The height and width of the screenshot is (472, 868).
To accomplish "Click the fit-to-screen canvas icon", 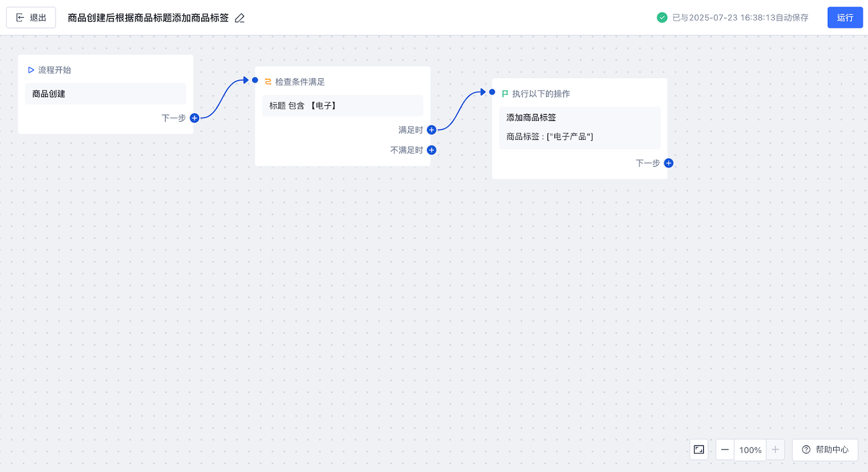I will [x=699, y=450].
